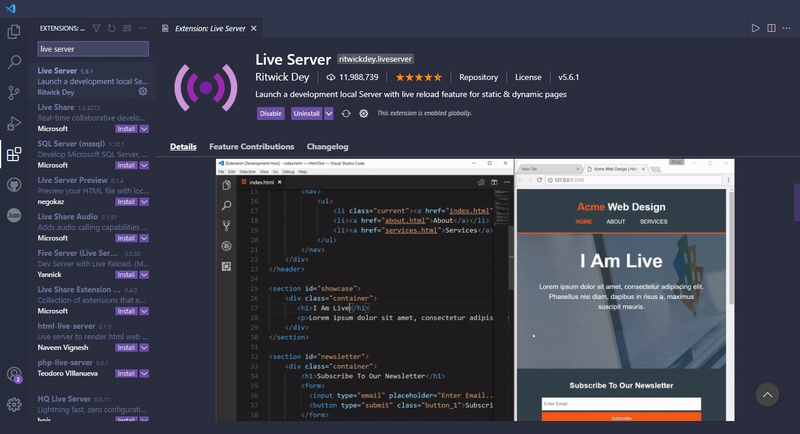Open the GitHub view in activity bar
Image resolution: width=800 pixels, height=434 pixels.
(x=14, y=185)
